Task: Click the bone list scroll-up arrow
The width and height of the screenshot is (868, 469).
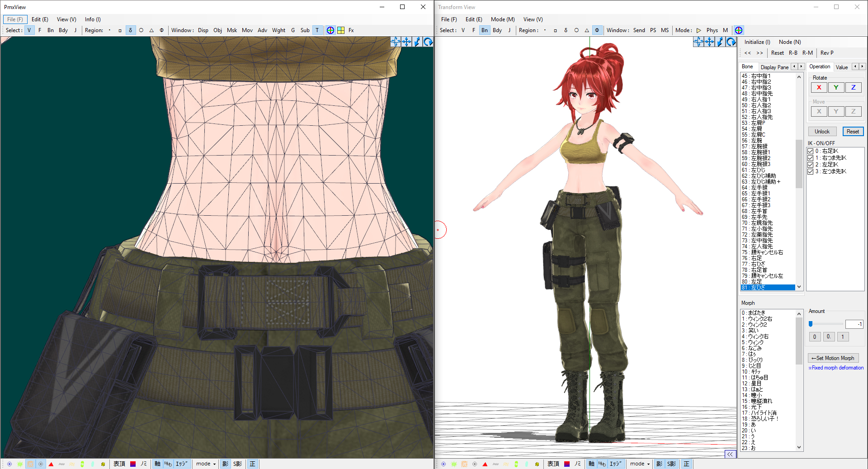Action: click(x=799, y=77)
